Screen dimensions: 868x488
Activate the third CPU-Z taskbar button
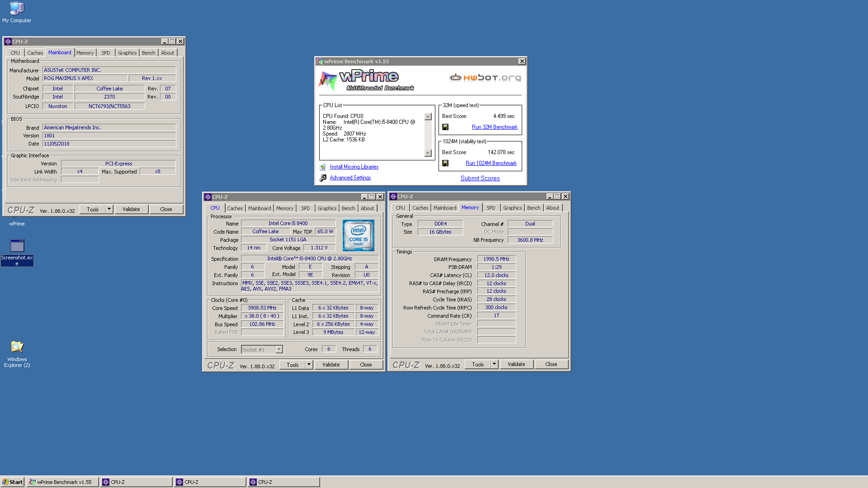tap(283, 482)
